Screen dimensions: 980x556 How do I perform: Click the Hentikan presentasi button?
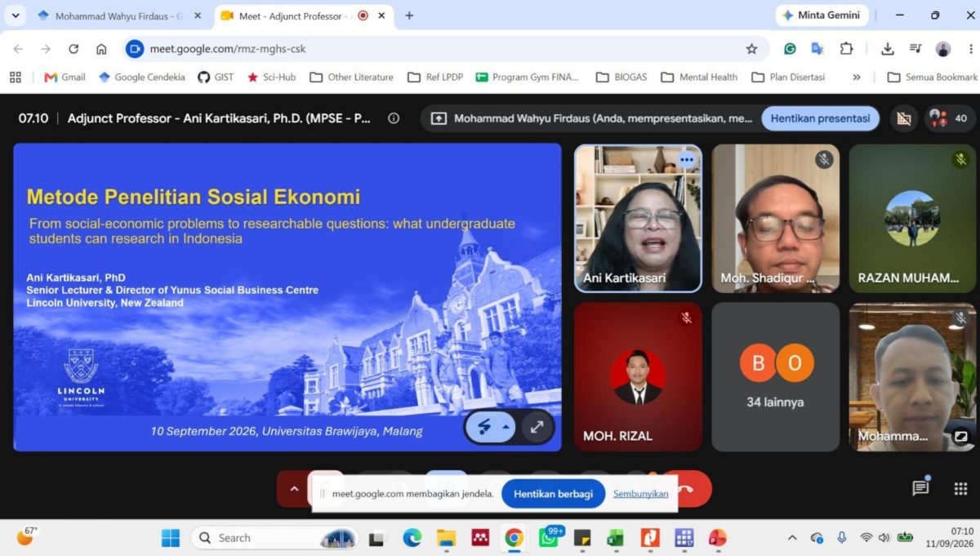coord(820,118)
